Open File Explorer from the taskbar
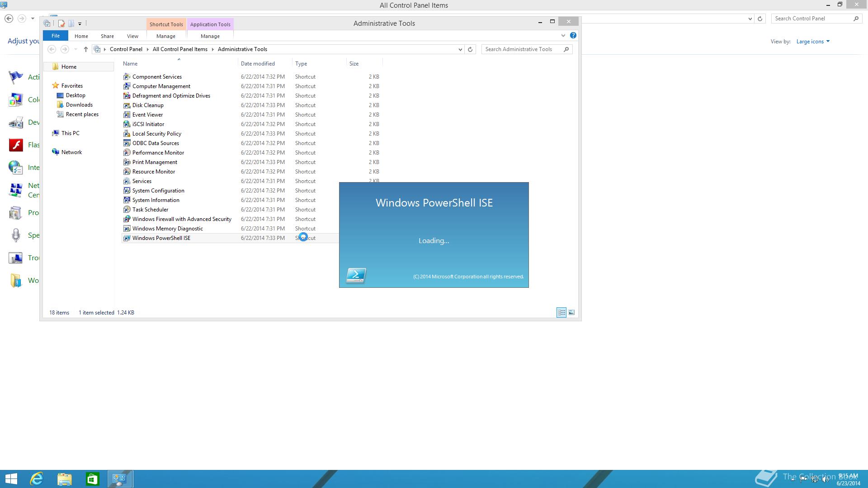This screenshot has height=488, width=868. [x=65, y=479]
